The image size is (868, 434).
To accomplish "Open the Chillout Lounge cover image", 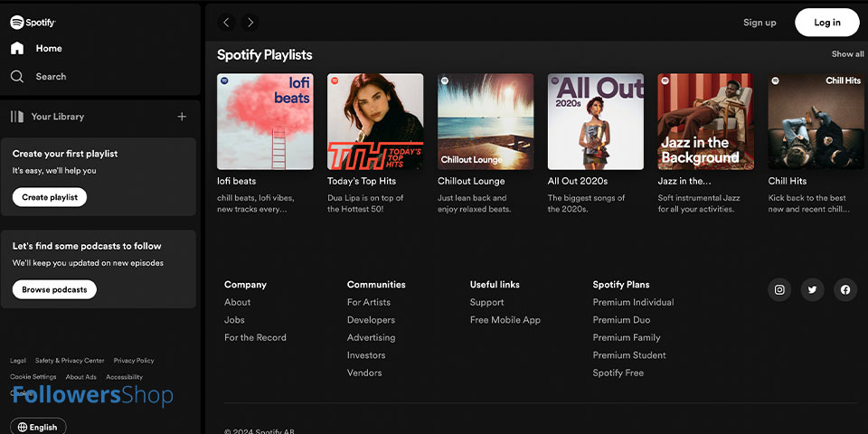I will pyautogui.click(x=486, y=122).
